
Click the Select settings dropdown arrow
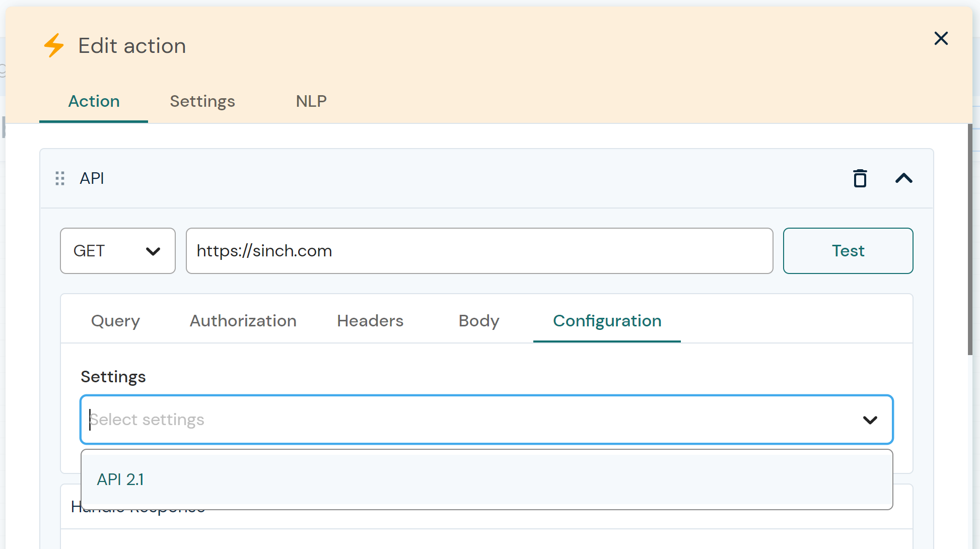(870, 420)
